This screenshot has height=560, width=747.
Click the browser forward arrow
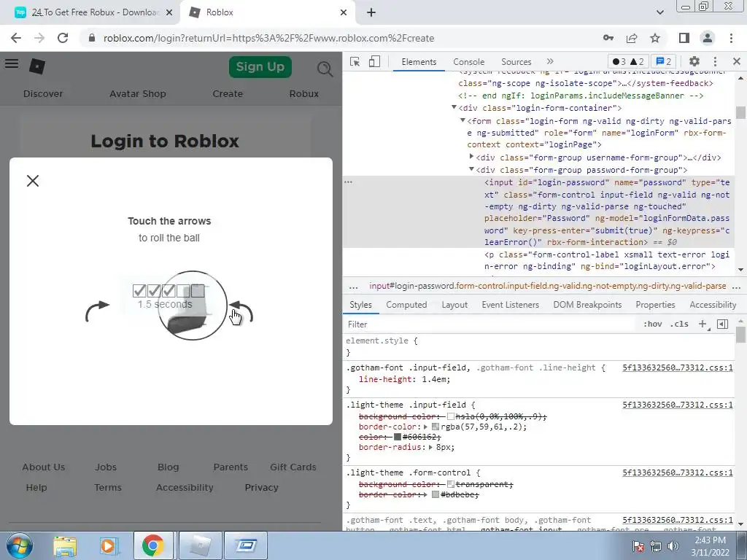39,38
